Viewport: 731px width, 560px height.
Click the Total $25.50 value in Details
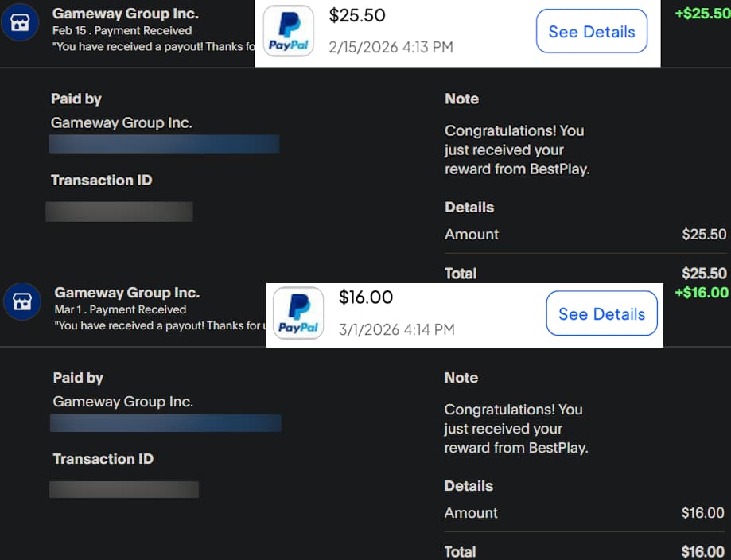(x=704, y=274)
